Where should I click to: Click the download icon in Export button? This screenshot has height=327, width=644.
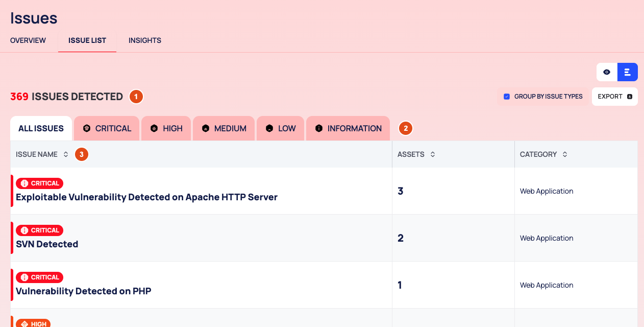click(630, 97)
